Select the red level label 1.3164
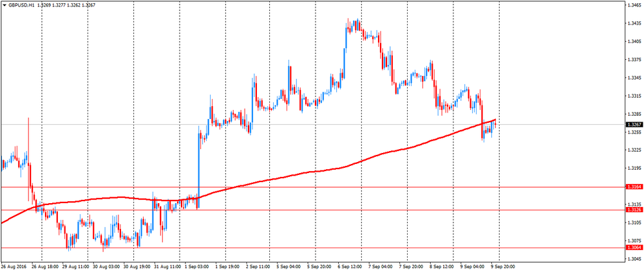Viewport: 644px width, 272px height. pyautogui.click(x=633, y=186)
